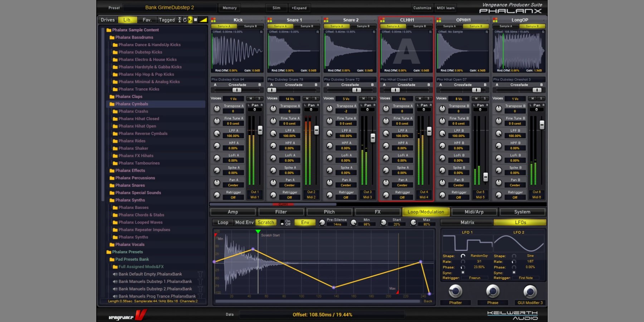Viewport: 644px width, 322px height.
Task: Toggle the yellow Env button
Action: [305, 223]
